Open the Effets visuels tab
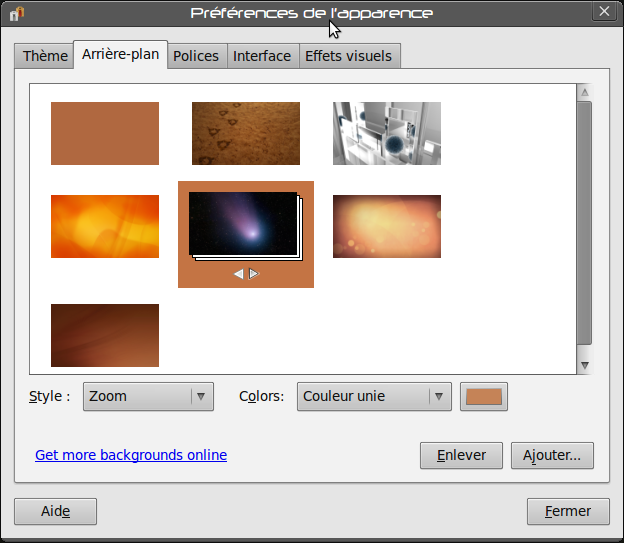The image size is (624, 543). pos(349,56)
